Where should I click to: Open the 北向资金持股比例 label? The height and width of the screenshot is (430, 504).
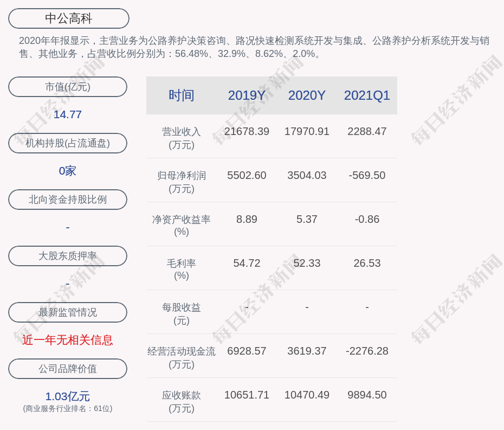tap(68, 200)
